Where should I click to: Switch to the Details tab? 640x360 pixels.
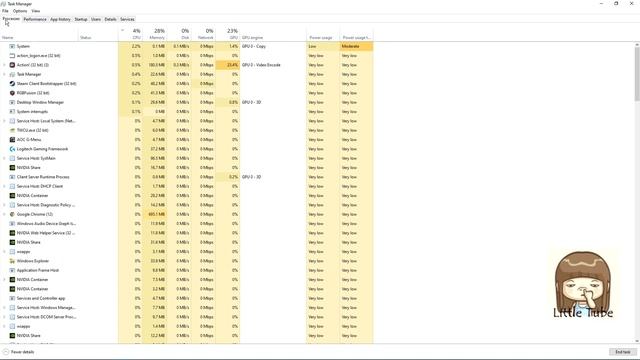110,19
